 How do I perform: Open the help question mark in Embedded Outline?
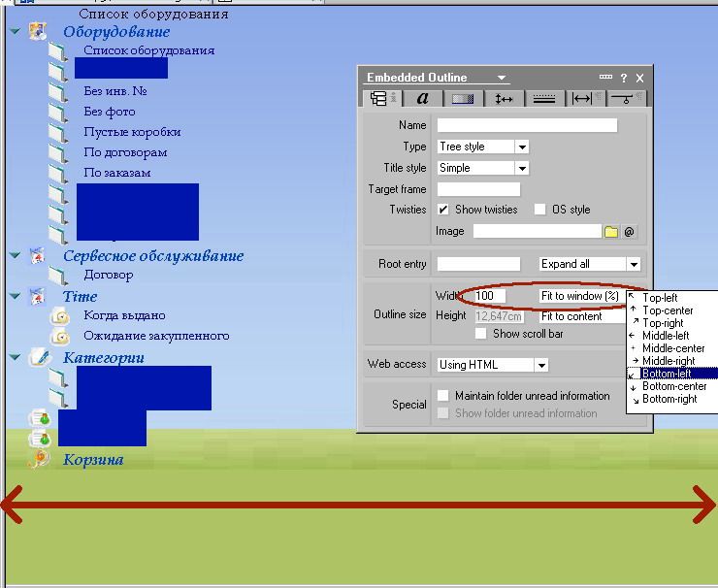[624, 78]
